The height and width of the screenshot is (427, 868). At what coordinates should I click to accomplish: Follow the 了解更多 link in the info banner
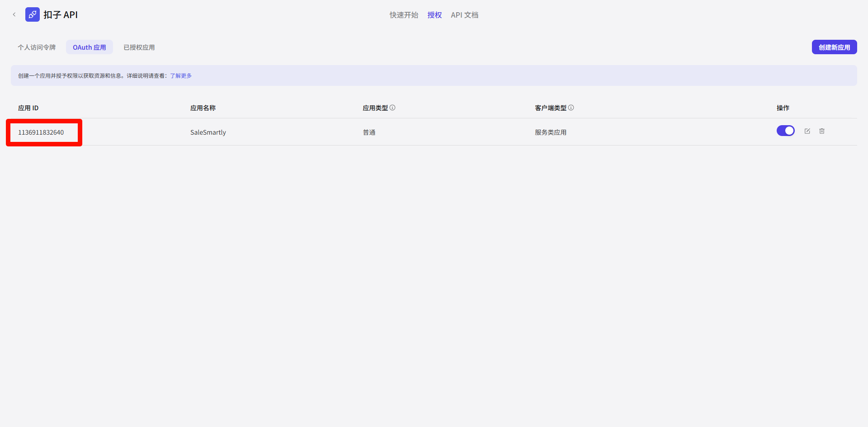(181, 76)
